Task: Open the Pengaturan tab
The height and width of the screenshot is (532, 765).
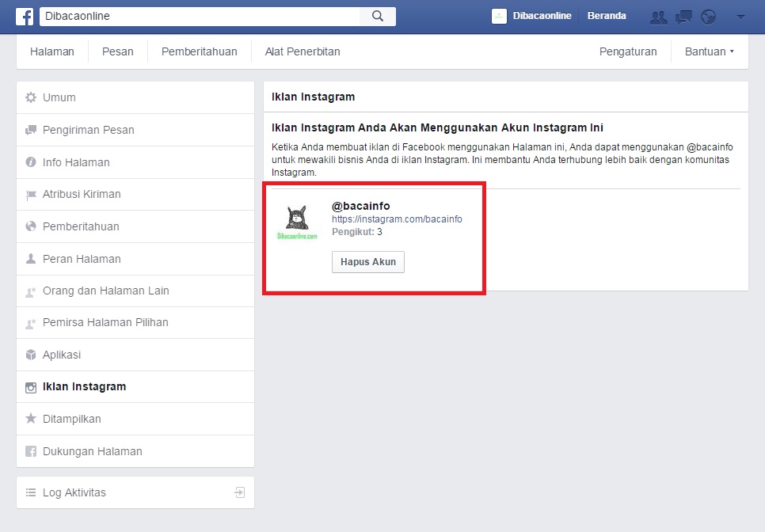Action: (x=628, y=51)
